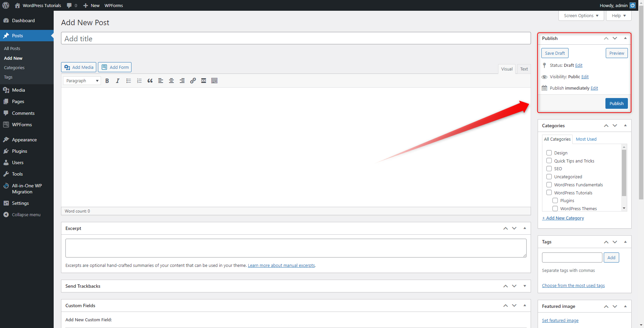Click the blue Publish button
644x328 pixels.
coord(616,103)
